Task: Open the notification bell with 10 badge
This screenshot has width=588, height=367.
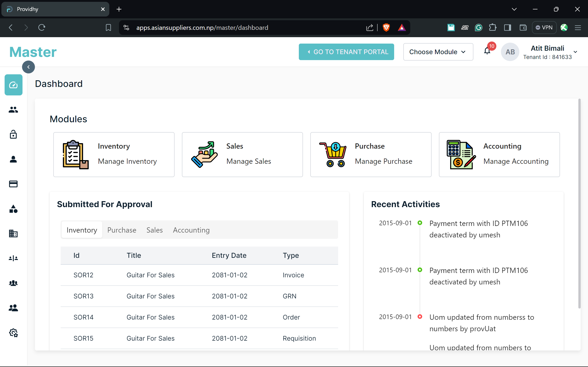Action: (x=487, y=51)
